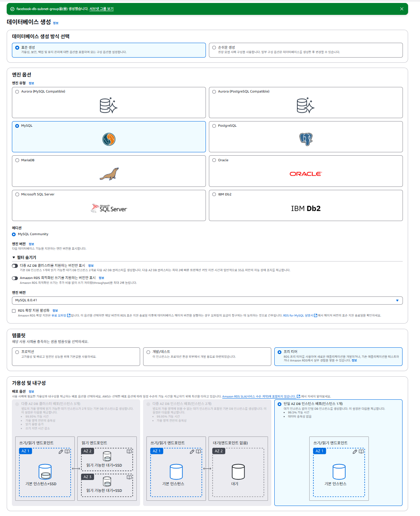Click the 가용성 및 내구성 heading text
This screenshot has height=516, width=420.
(29, 383)
